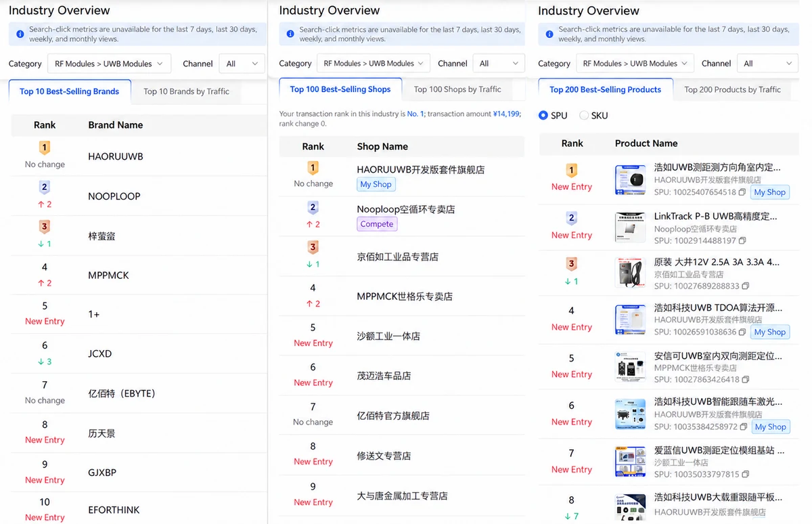Copy SPU 10027863426418 with its copy icon

tap(746, 380)
